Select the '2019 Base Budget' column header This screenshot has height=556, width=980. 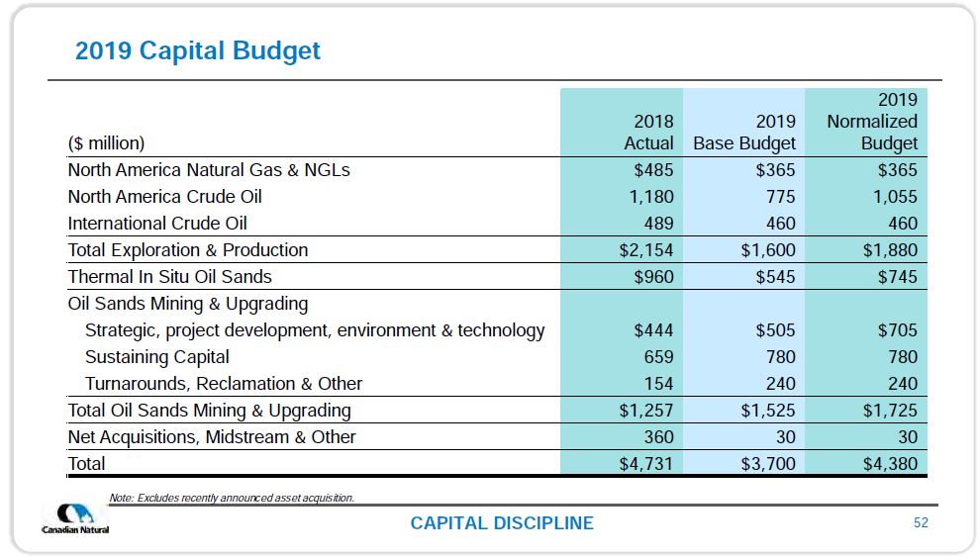[744, 132]
